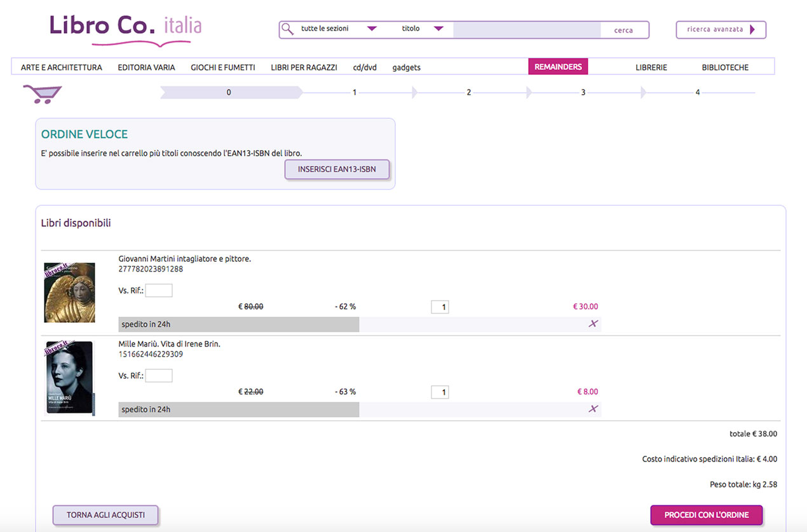Click the ricerca avanzata arrow icon

753,29
